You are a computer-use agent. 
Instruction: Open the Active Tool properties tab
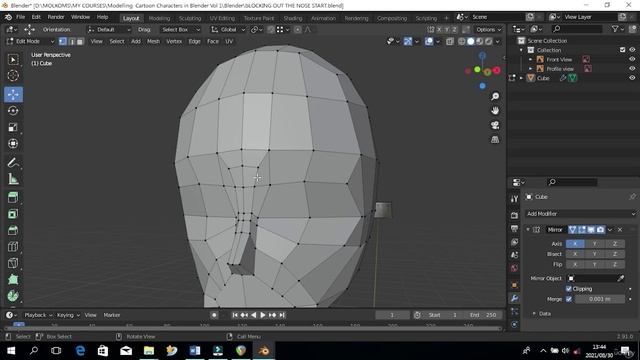point(514,199)
